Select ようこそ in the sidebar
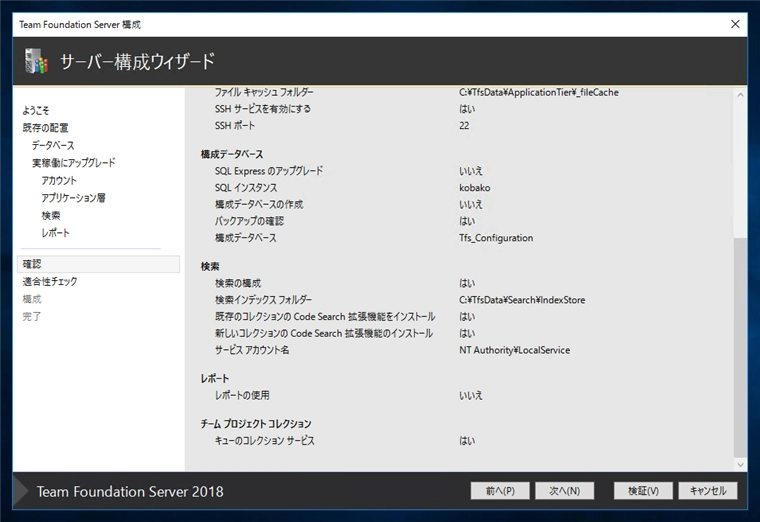760x522 pixels. tap(36, 110)
